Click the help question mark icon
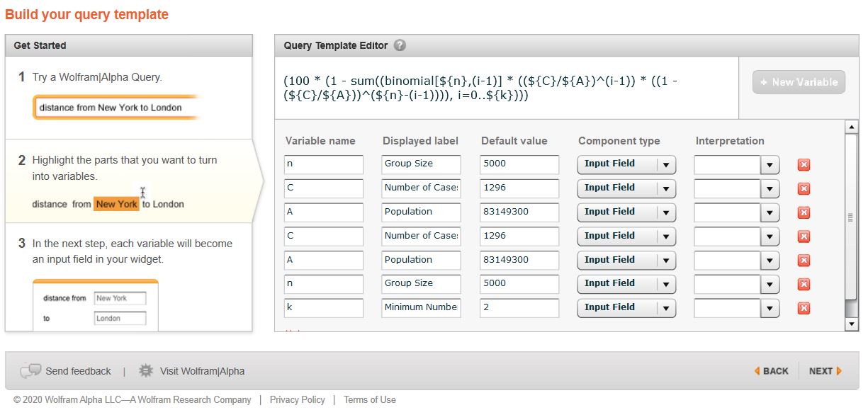868x410 pixels. point(400,45)
